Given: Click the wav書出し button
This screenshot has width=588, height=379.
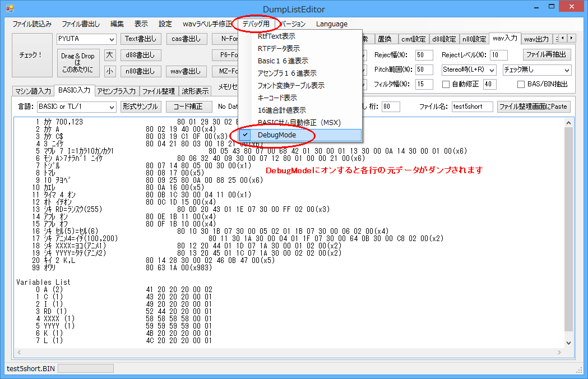Looking at the screenshot, I should coord(186,71).
